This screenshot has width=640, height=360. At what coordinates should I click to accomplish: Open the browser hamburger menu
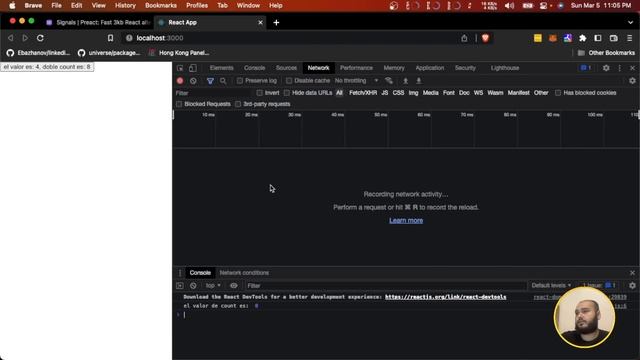pyautogui.click(x=630, y=38)
